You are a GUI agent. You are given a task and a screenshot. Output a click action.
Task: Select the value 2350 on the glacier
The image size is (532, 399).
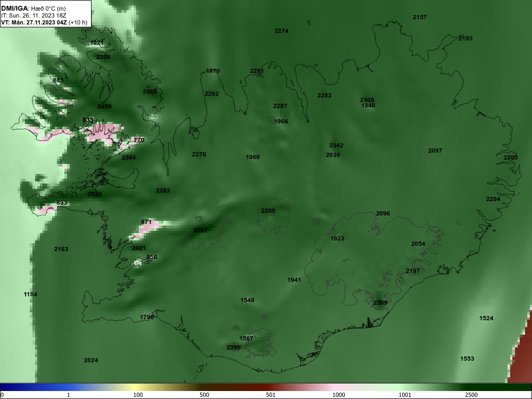pyautogui.click(x=268, y=211)
